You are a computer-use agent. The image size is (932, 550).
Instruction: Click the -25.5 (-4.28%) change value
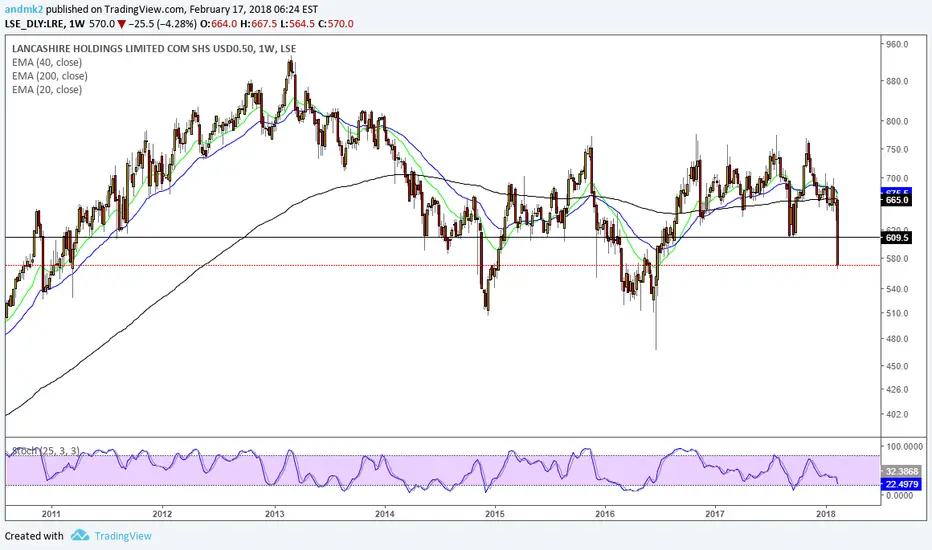tap(163, 24)
